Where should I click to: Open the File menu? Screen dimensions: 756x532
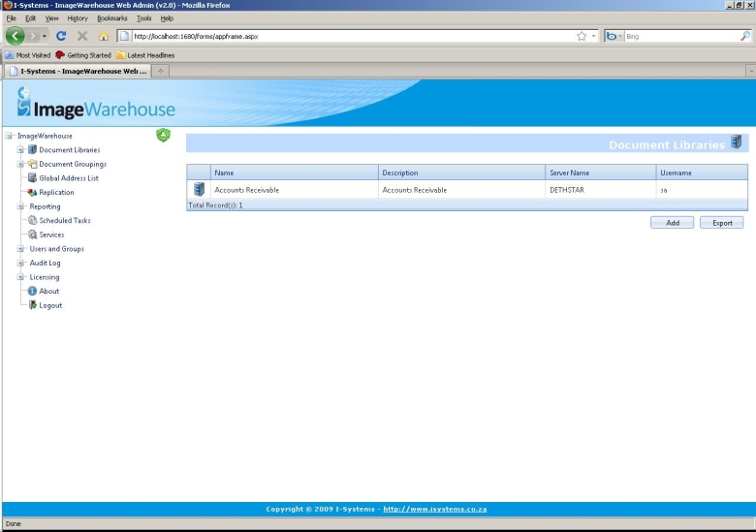click(11, 18)
